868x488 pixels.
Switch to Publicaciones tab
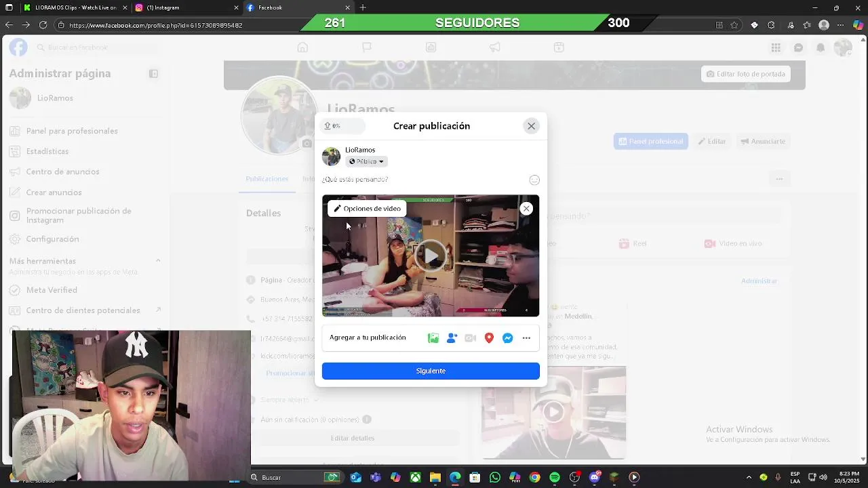coord(267,179)
